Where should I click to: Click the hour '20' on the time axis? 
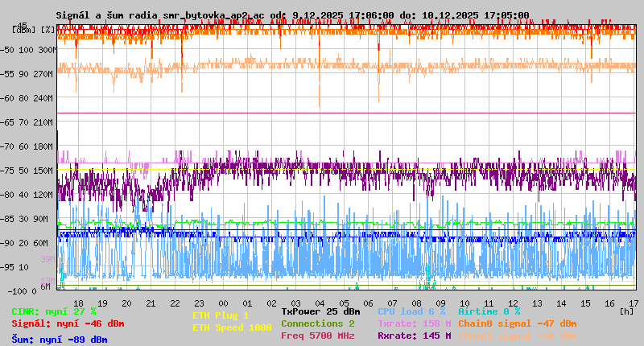[x=126, y=303]
